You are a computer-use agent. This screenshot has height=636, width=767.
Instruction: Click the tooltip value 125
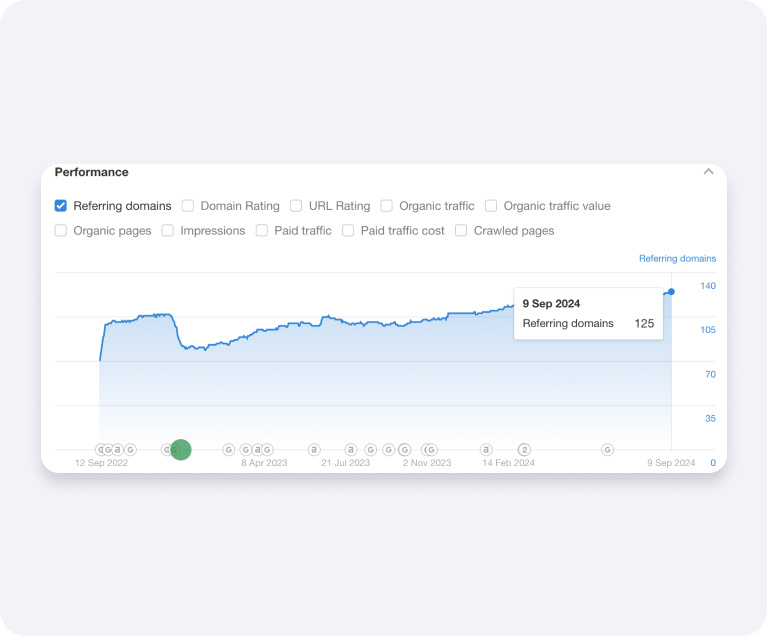644,323
